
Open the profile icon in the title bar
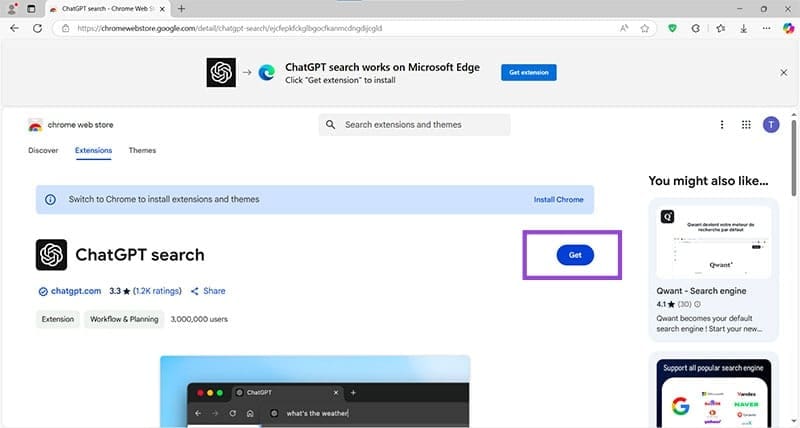pos(12,9)
